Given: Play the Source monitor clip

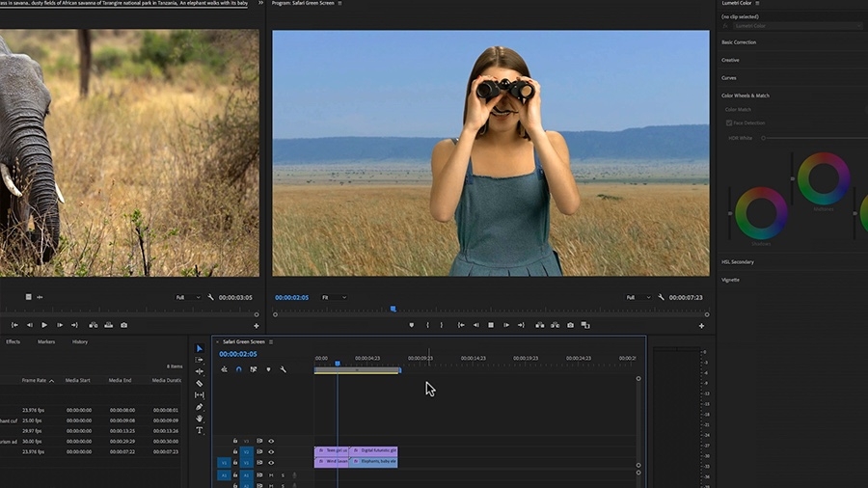Looking at the screenshot, I should (x=44, y=325).
